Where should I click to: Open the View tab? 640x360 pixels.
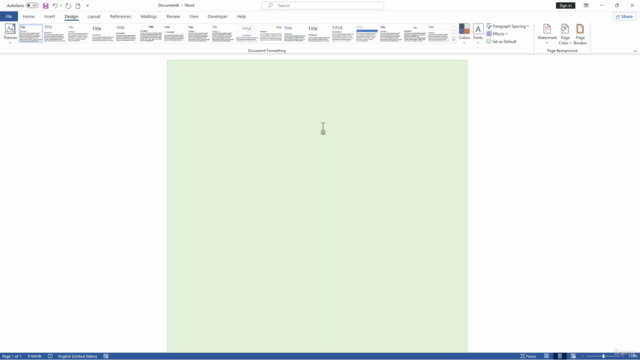193,17
